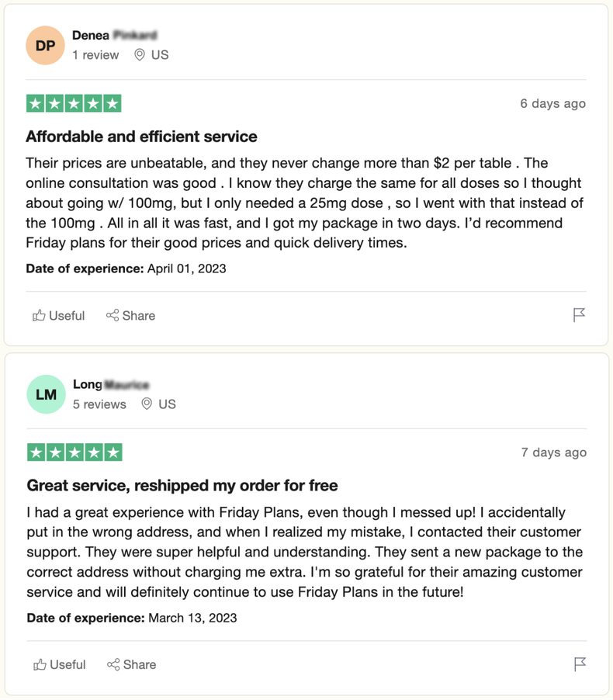This screenshot has width=613, height=700.
Task: Click the five-star rating bar on Denea's review
Action: point(74,102)
